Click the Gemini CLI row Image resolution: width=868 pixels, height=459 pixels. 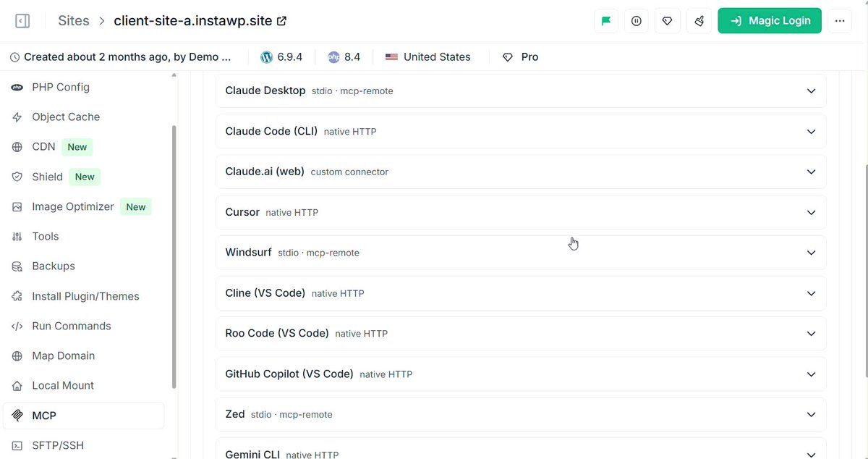[521, 450]
